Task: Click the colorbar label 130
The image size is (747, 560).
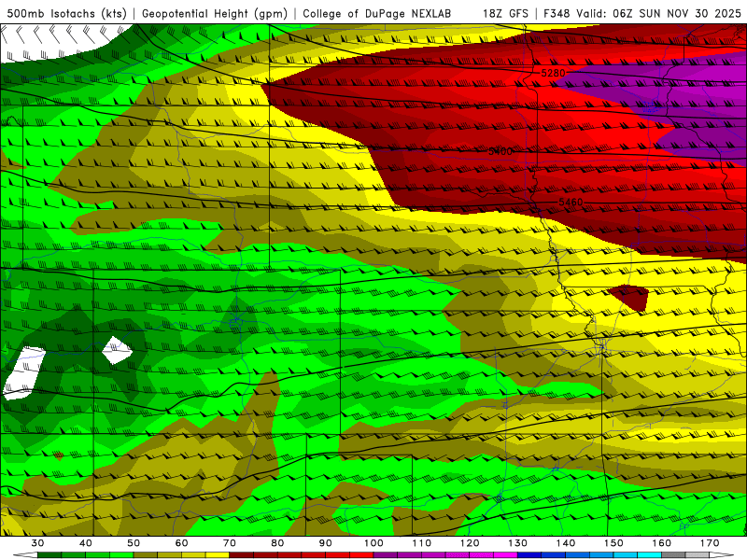Action: 518,543
